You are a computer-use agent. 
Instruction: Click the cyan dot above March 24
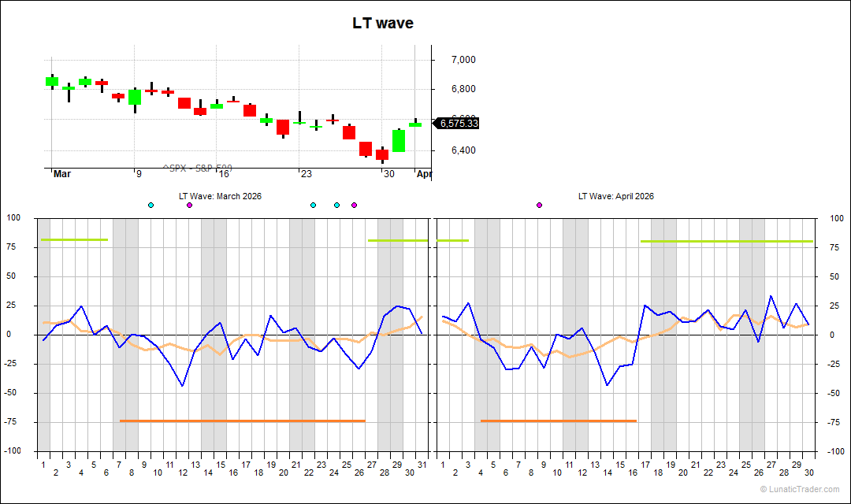pyautogui.click(x=336, y=205)
